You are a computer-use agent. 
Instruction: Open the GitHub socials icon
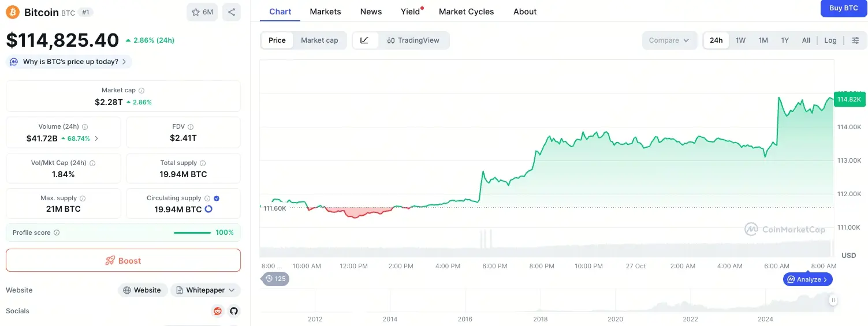tap(234, 311)
